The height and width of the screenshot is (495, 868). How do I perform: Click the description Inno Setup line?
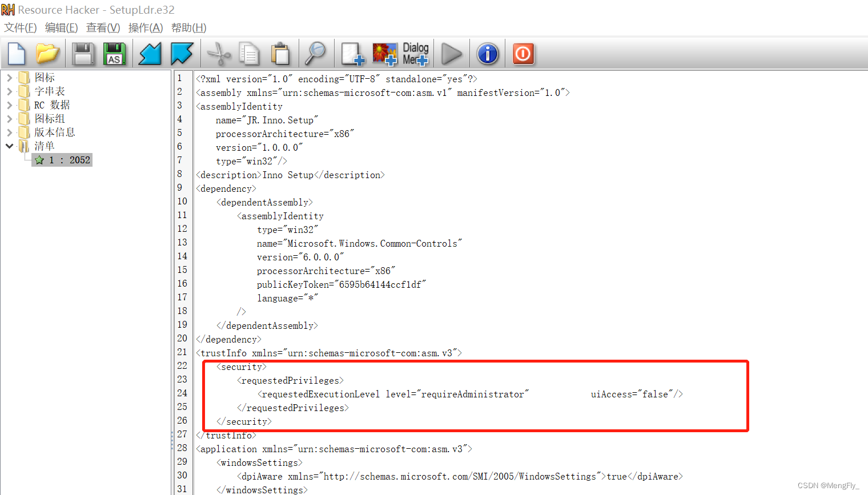pos(290,175)
